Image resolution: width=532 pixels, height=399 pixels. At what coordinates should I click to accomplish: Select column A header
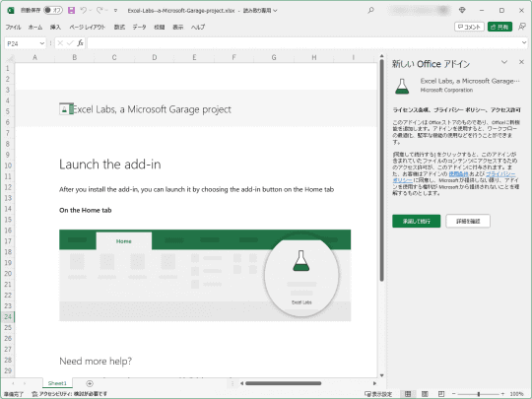click(x=34, y=58)
